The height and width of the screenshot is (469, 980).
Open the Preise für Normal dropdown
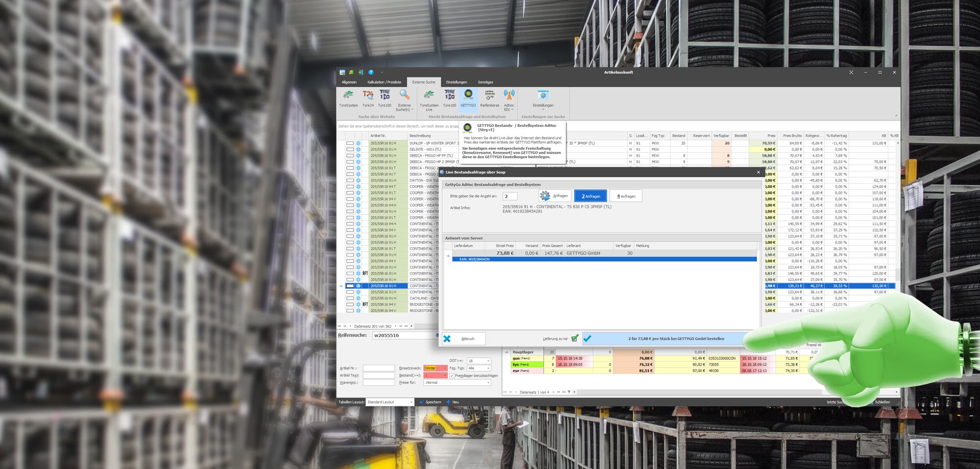[x=488, y=382]
